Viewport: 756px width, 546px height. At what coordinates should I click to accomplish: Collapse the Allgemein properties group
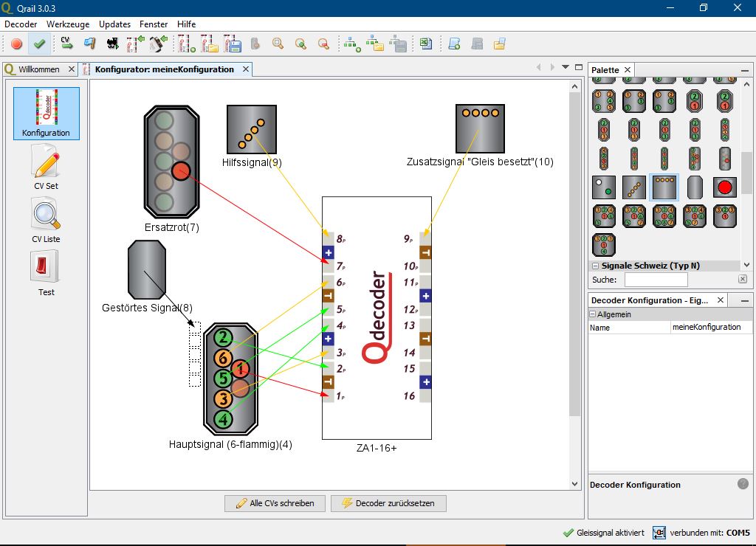[593, 314]
